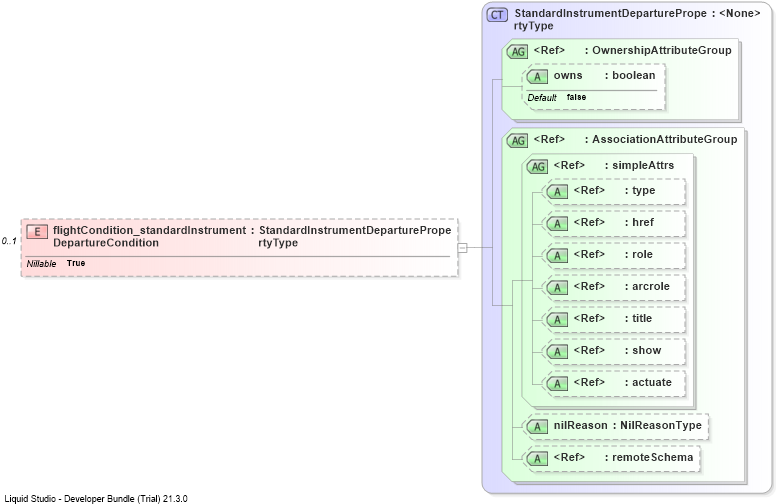Select the remoteSchema reference name
This screenshot has width=776, height=504.
pyautogui.click(x=652, y=457)
